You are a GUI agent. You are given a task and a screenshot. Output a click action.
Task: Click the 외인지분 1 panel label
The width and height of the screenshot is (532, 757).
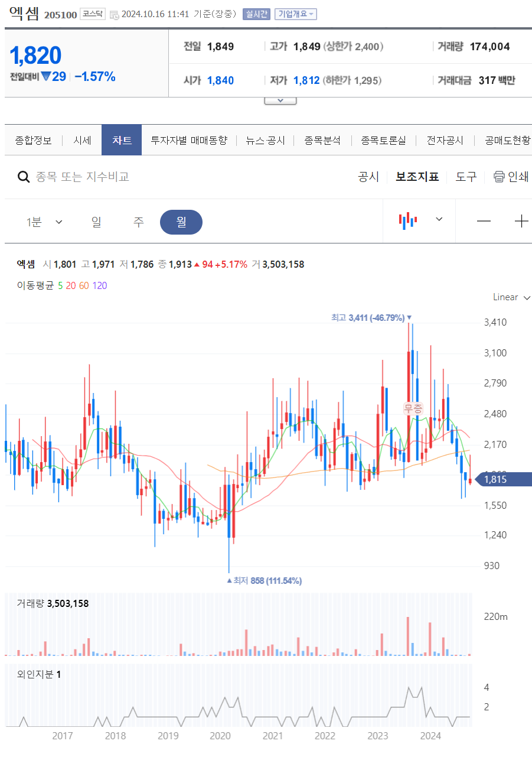click(39, 674)
